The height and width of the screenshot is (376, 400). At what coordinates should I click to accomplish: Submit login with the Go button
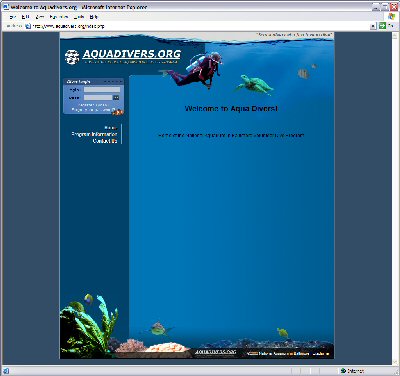[116, 97]
